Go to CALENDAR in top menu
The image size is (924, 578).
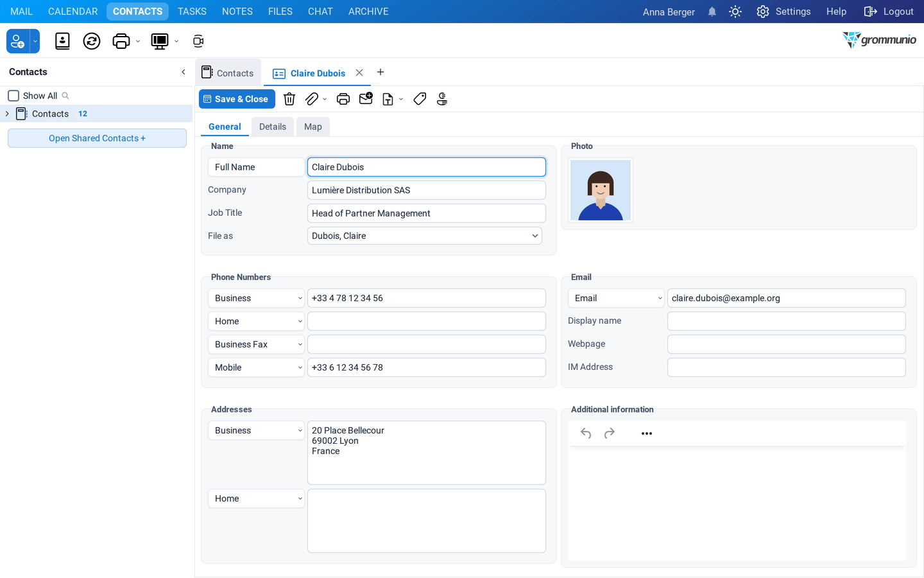tap(73, 12)
